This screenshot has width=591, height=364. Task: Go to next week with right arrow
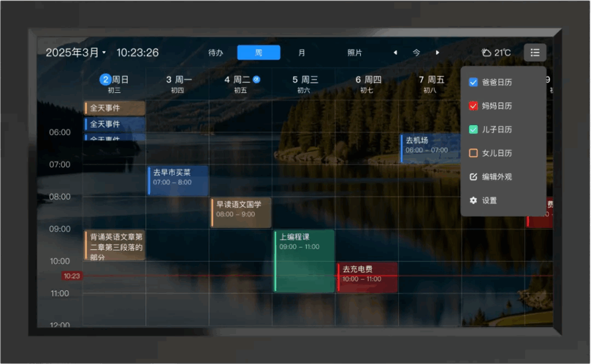437,52
